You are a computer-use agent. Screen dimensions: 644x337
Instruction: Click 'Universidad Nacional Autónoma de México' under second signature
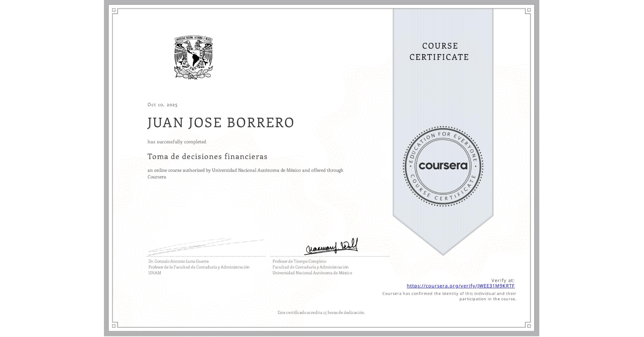pos(312,273)
